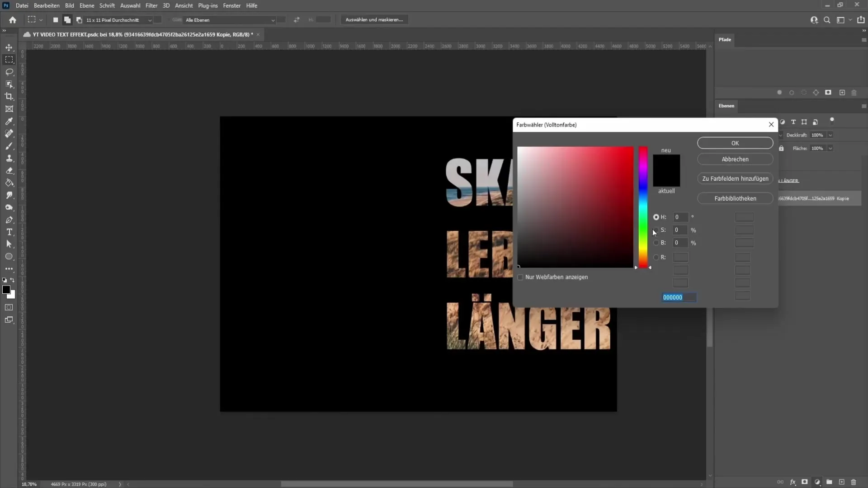868x488 pixels.
Task: Create new group folder in Ebenen panel
Action: point(829,482)
